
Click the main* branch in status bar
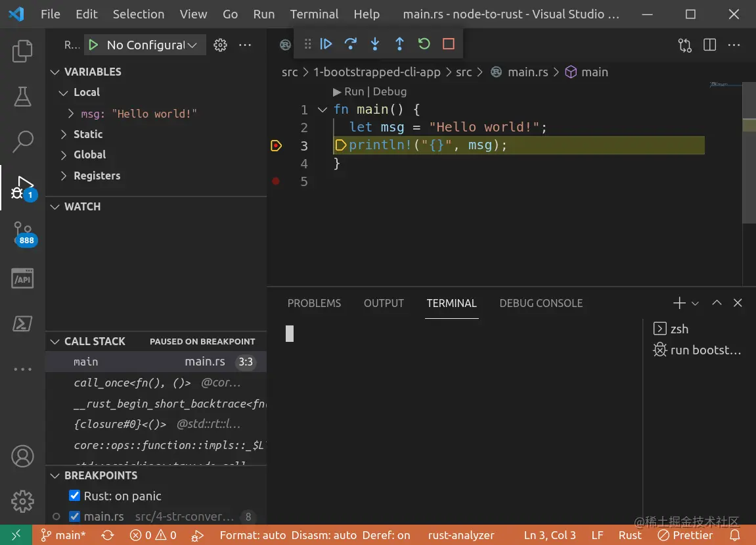click(63, 535)
